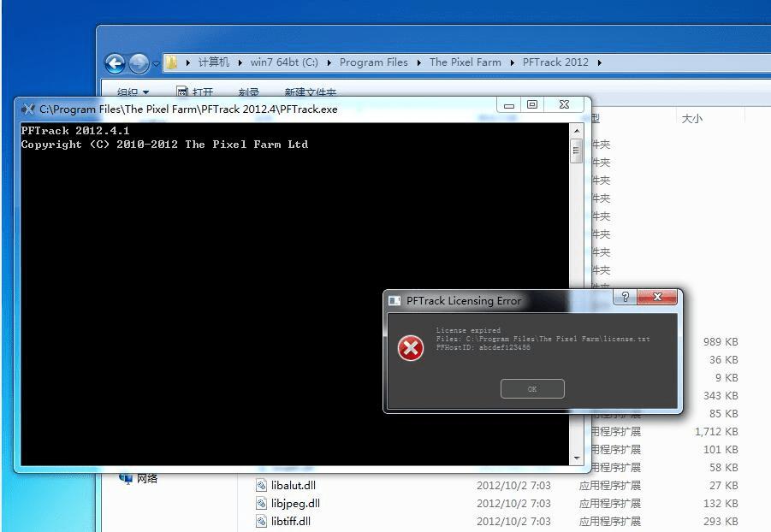The width and height of the screenshot is (771, 532).
Task: Expand the arrow after Program Files breadcrumb
Action: 419,63
